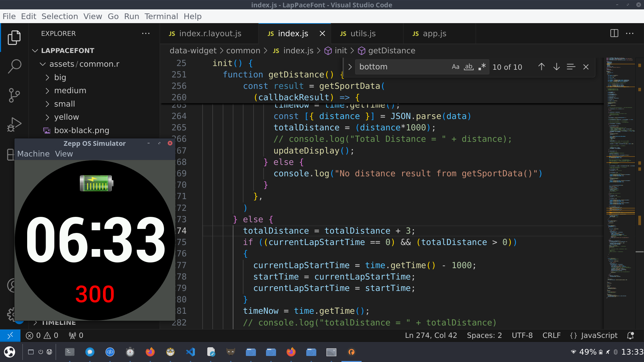The image size is (644, 362).
Task: Toggle Match Whole Word option
Action: tap(469, 67)
